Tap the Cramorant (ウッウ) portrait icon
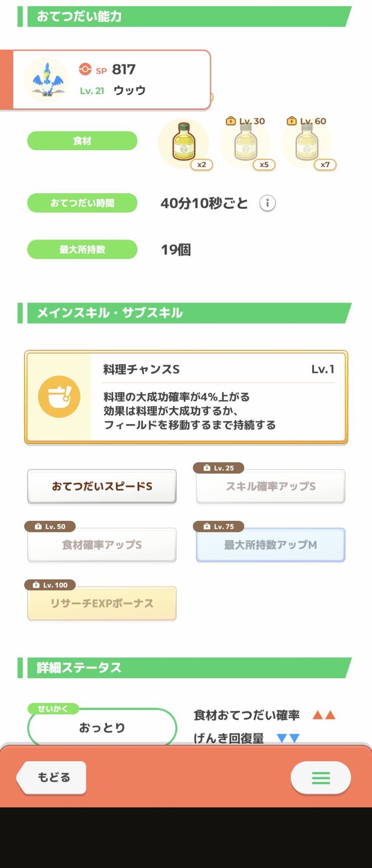 pyautogui.click(x=46, y=80)
